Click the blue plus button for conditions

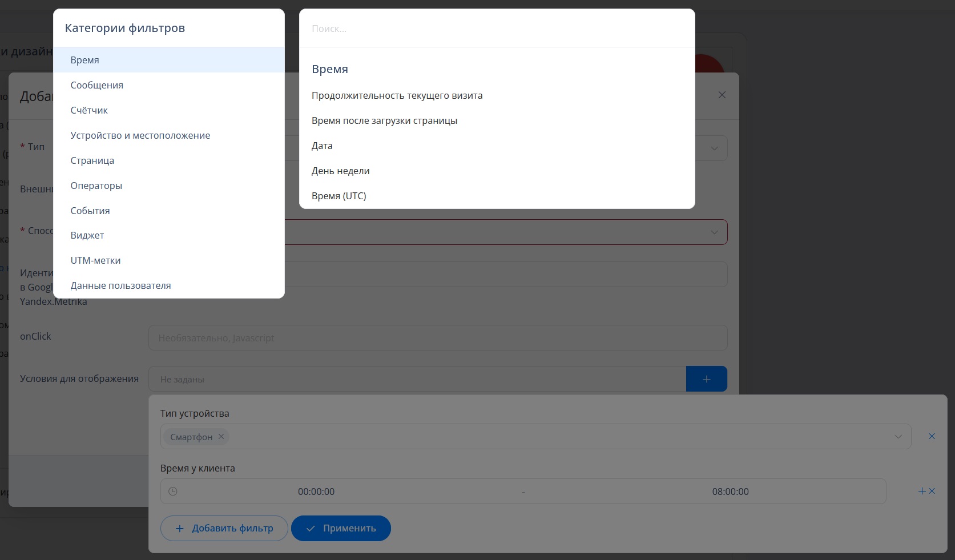[x=706, y=379]
